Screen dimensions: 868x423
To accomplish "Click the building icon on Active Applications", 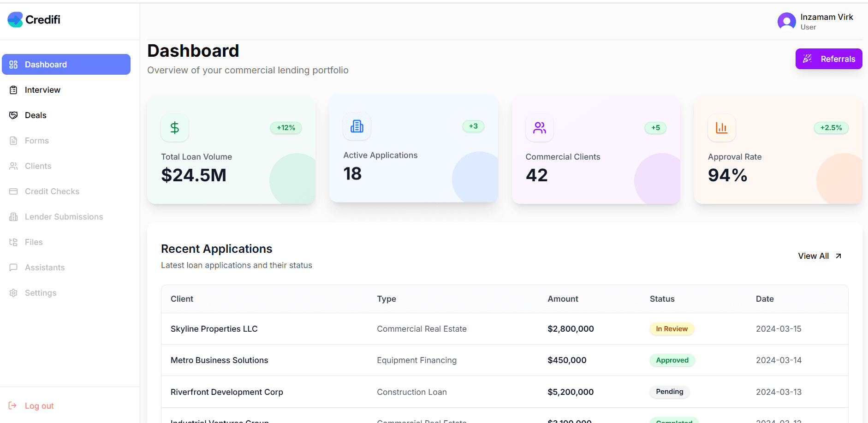I will coord(357,126).
